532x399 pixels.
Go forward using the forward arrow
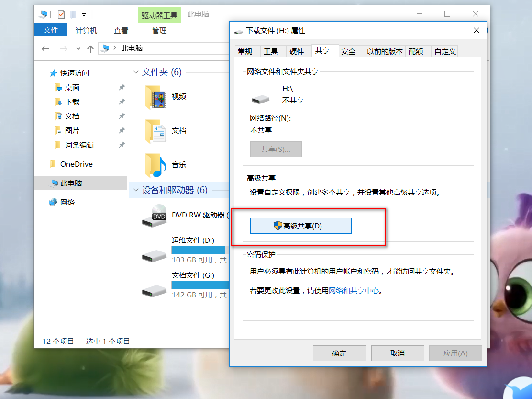pos(64,49)
